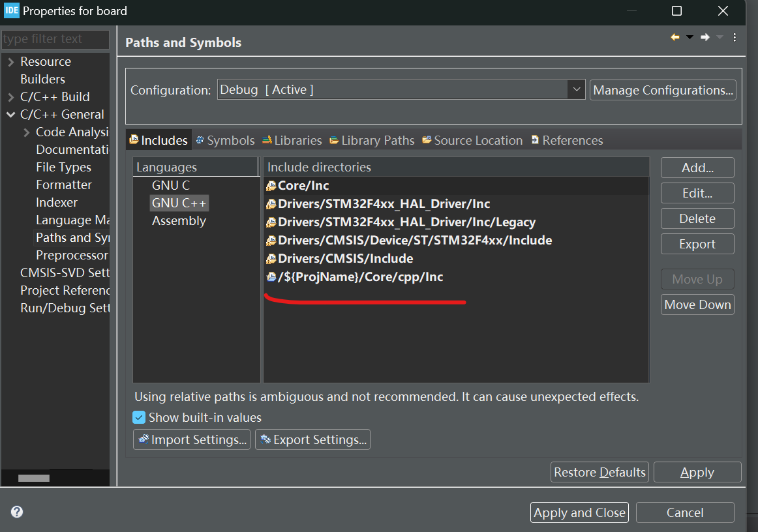Click the Export button
Screen dimensions: 758x532
coord(697,244)
